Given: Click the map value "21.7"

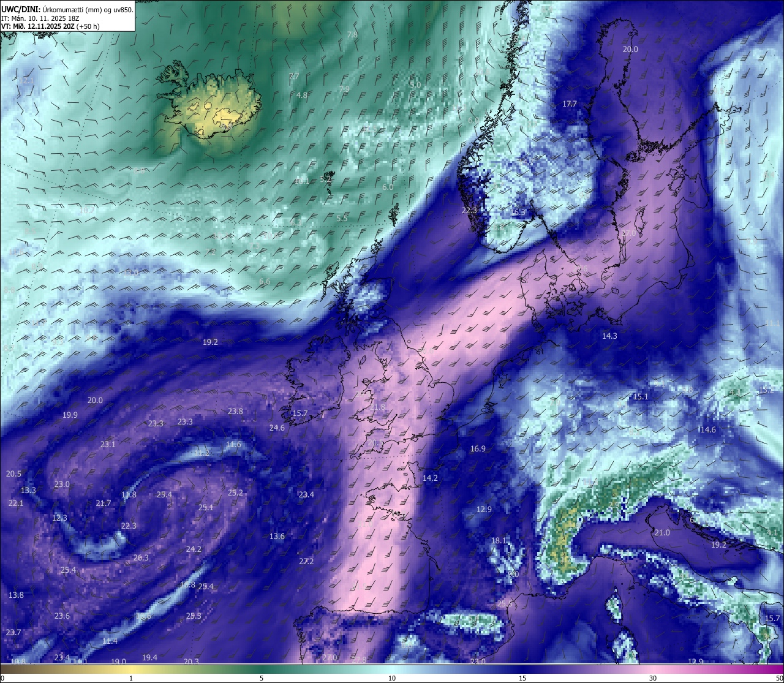Looking at the screenshot, I should [104, 504].
